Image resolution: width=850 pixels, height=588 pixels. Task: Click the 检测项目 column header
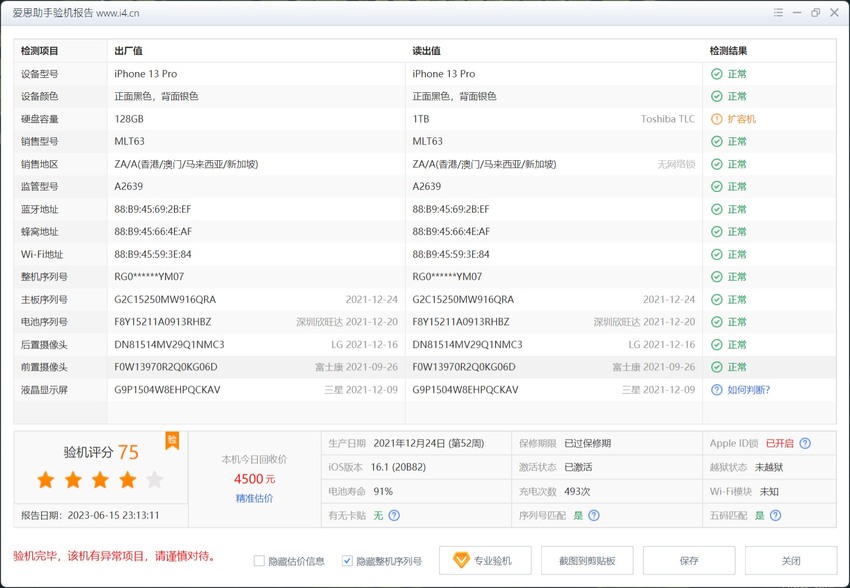40,51
